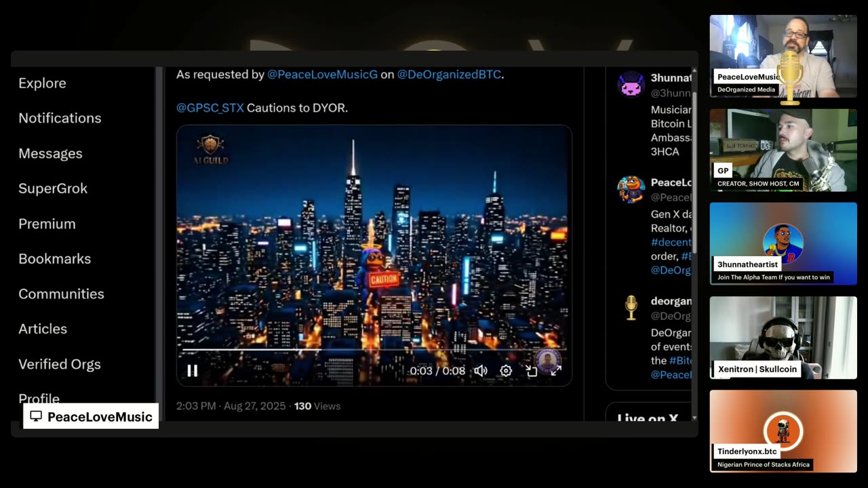The height and width of the screenshot is (488, 868).
Task: Open Articles in the sidebar
Action: click(43, 329)
